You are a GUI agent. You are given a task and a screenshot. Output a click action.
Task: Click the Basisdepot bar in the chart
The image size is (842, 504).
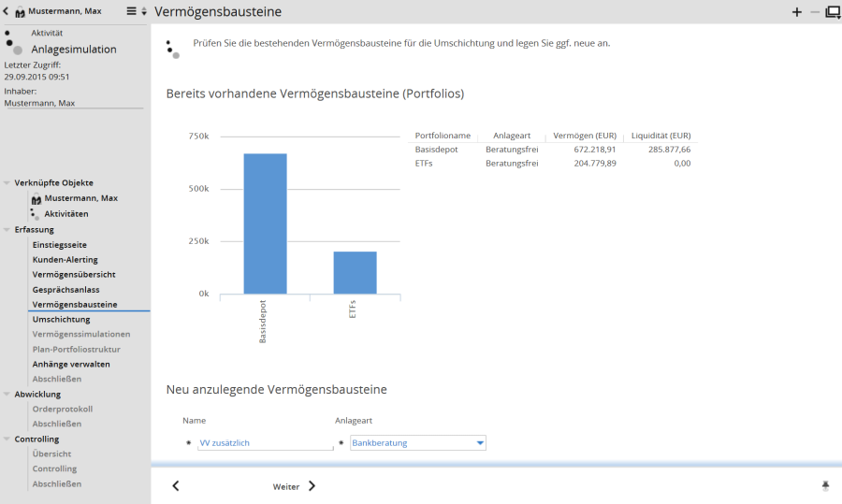(x=265, y=224)
